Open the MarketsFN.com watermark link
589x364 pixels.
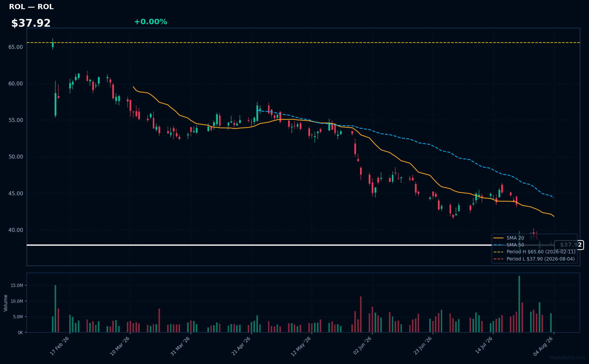tap(567, 358)
